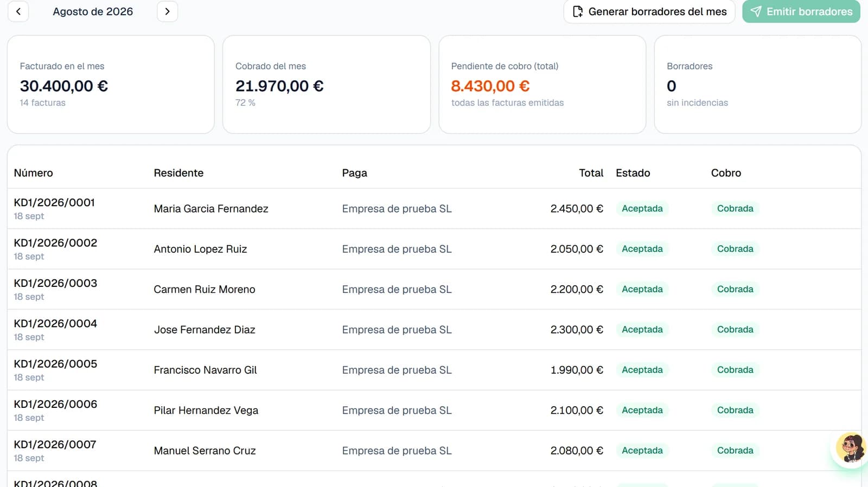
Task: Click Aceptada badge in invoice 0001 row
Action: point(642,209)
